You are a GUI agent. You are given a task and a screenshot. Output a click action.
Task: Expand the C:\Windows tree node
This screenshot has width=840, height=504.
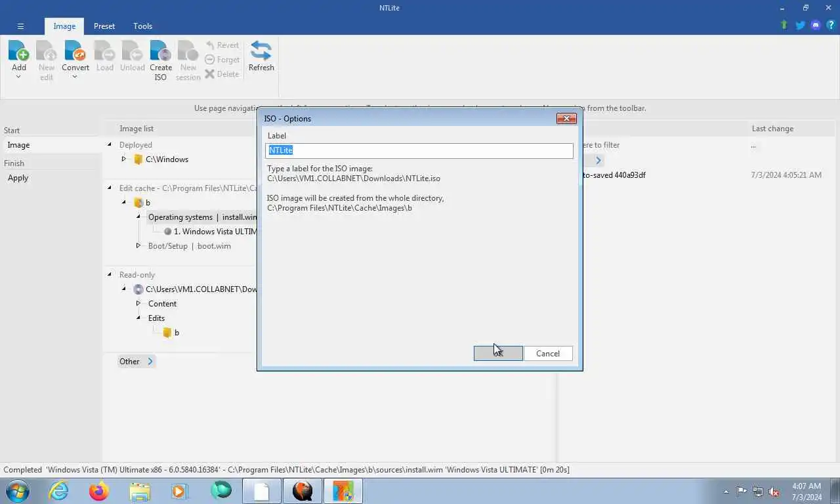tap(123, 159)
